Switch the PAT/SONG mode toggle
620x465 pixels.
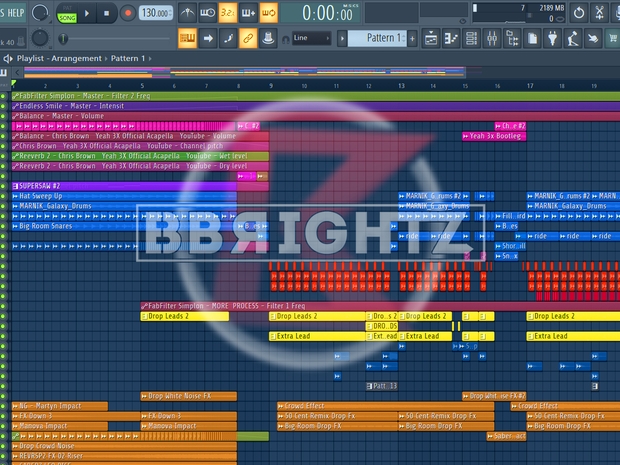click(x=67, y=14)
